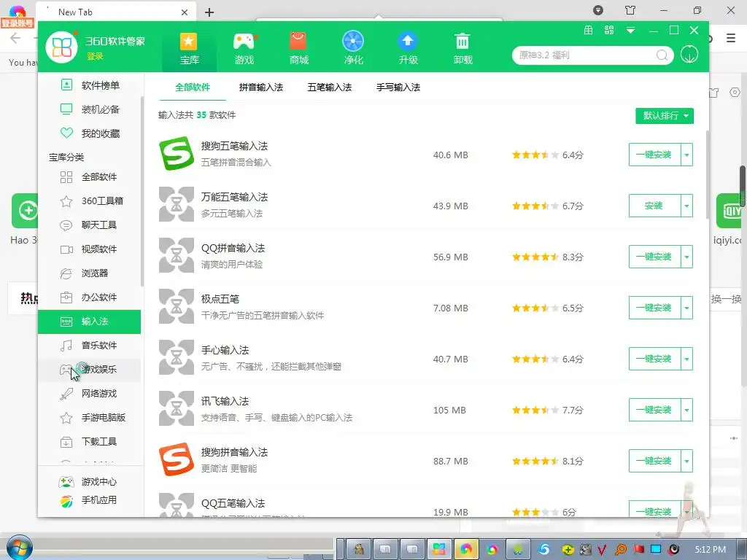
Task: Select 浏览器 category
Action: [90, 273]
